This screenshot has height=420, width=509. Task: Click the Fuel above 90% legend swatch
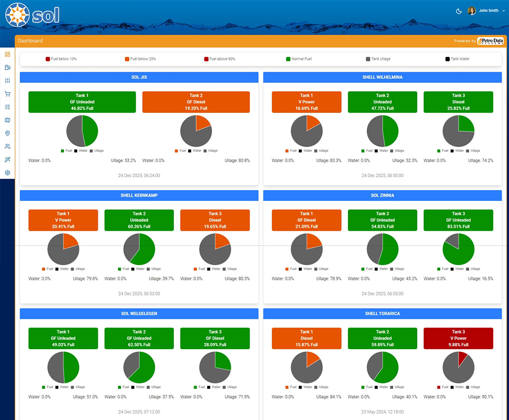click(206, 59)
